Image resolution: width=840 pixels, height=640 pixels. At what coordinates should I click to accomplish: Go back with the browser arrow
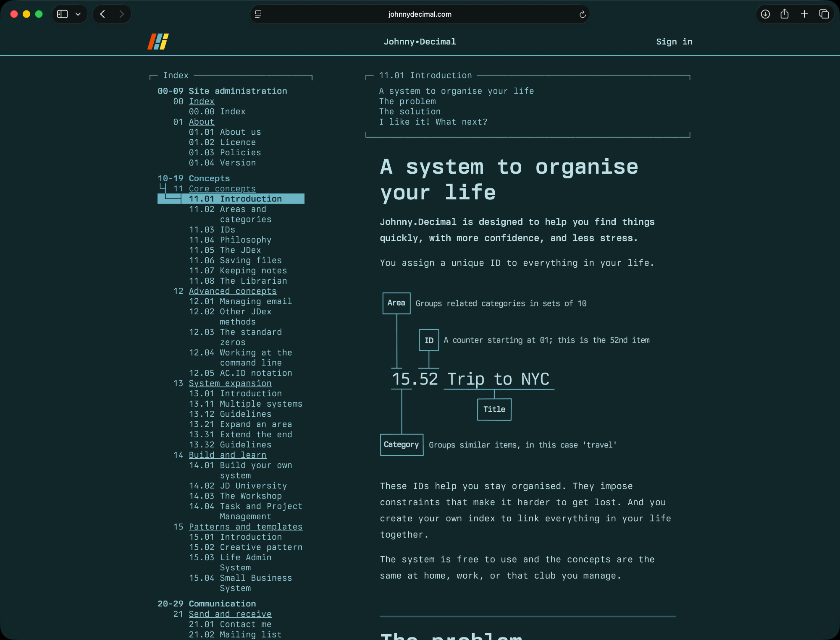coord(102,14)
